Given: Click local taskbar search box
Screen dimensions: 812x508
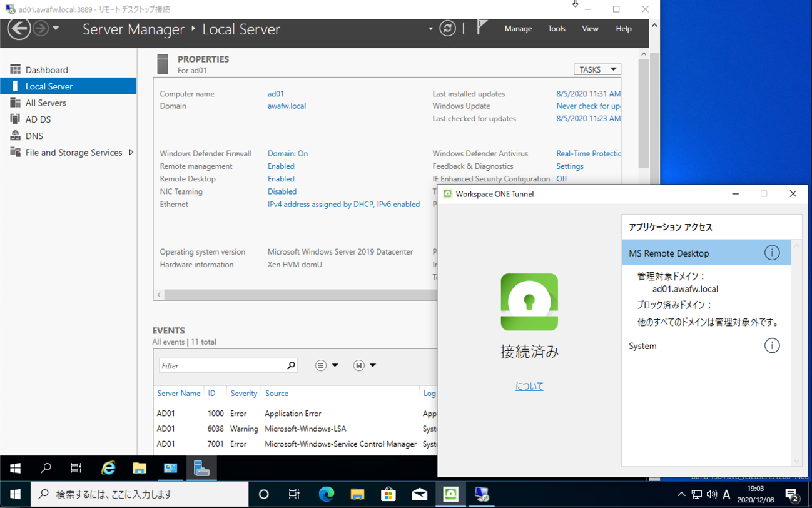Looking at the screenshot, I should pyautogui.click(x=140, y=494).
